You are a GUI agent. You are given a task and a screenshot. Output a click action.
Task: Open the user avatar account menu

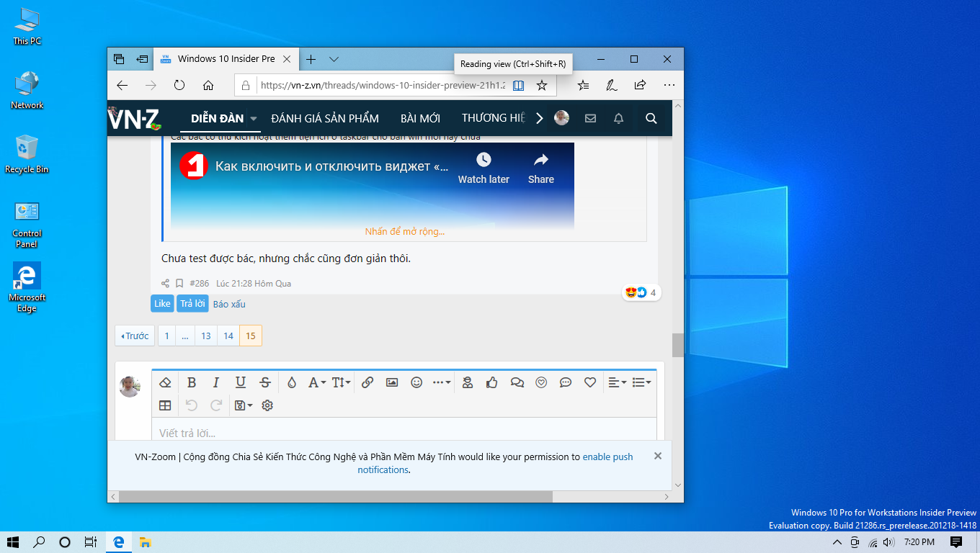point(561,118)
